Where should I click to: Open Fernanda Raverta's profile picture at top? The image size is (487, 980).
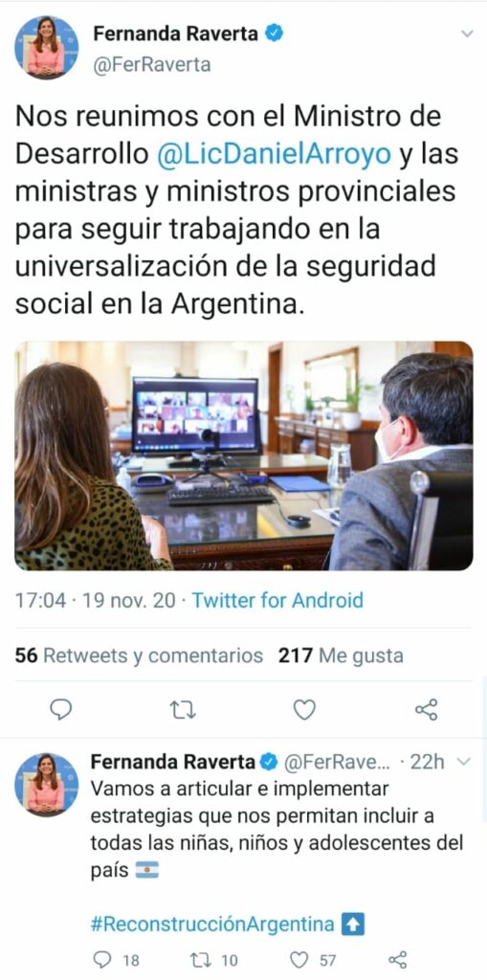47,48
